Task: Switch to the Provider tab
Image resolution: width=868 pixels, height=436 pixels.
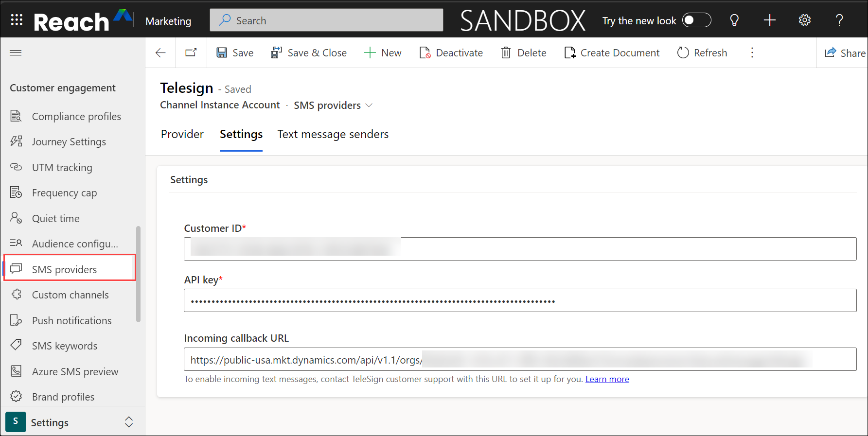Action: coord(182,134)
